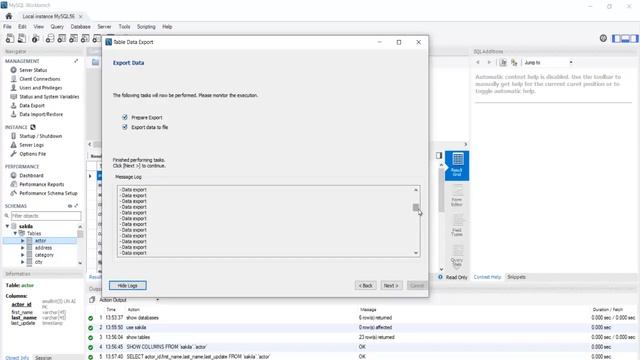Screen dimensions: 640x360
Task: Expand the address table node
Action: click(x=23, y=248)
